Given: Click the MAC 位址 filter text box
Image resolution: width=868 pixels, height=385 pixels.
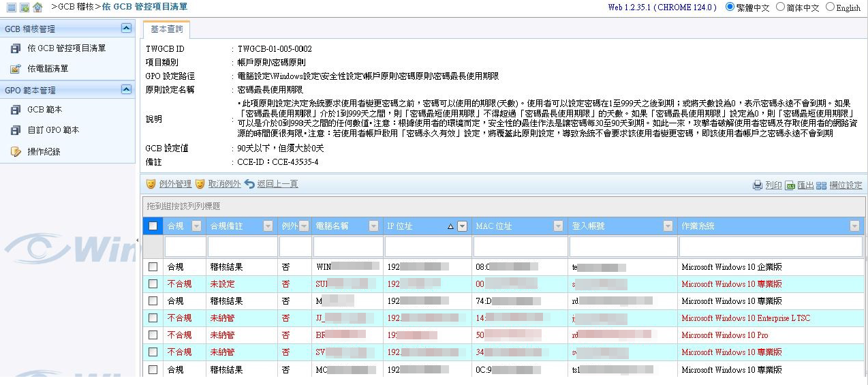Looking at the screenshot, I should point(520,247).
